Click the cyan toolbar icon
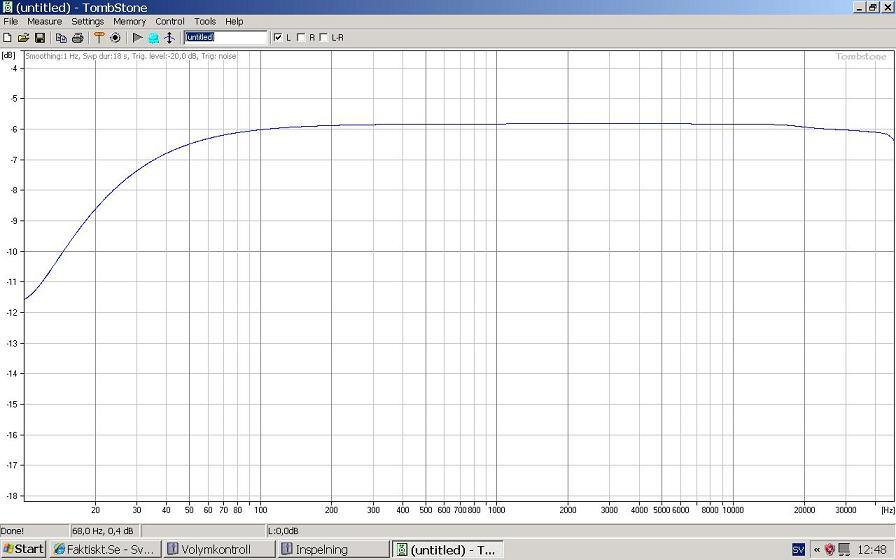Screen dimensions: 896x560 154,38
